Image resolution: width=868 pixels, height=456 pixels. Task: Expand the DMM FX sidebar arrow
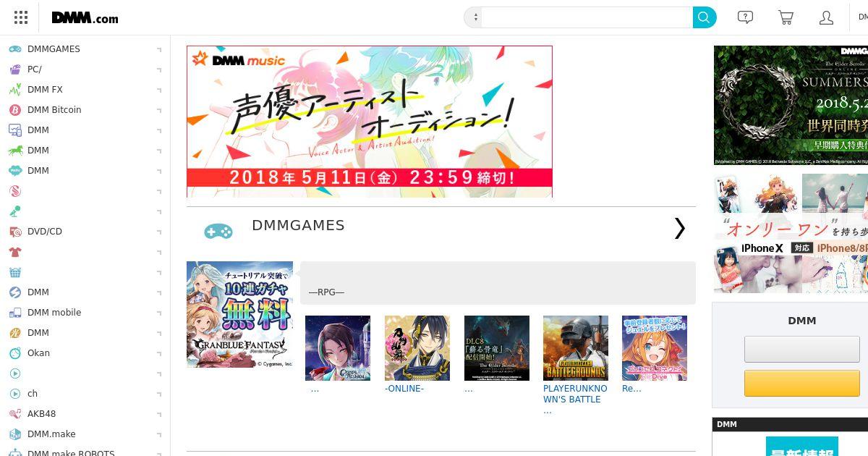[159, 90]
